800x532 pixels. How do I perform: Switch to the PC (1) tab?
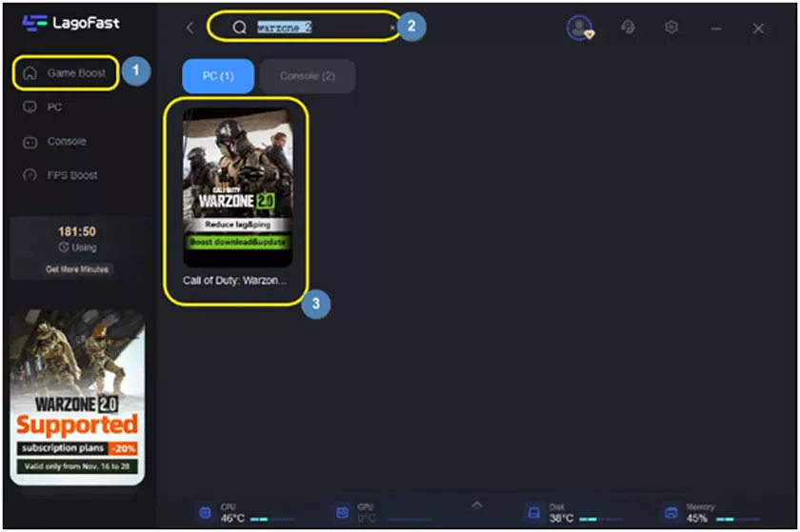coord(218,76)
